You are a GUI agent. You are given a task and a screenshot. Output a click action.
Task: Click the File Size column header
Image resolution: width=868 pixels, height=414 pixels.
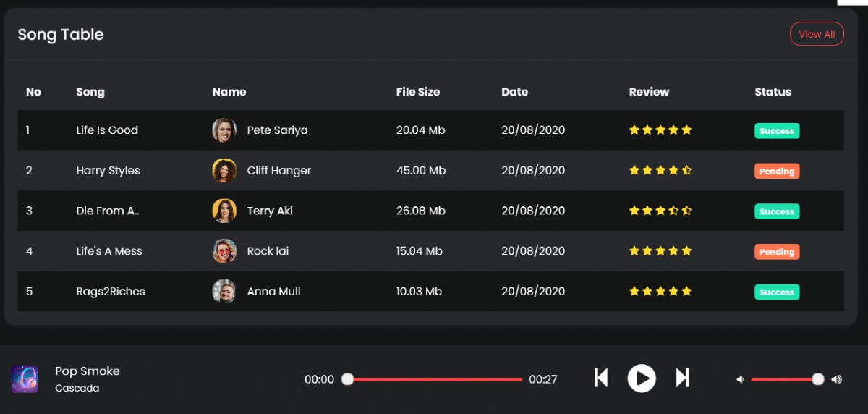point(417,92)
